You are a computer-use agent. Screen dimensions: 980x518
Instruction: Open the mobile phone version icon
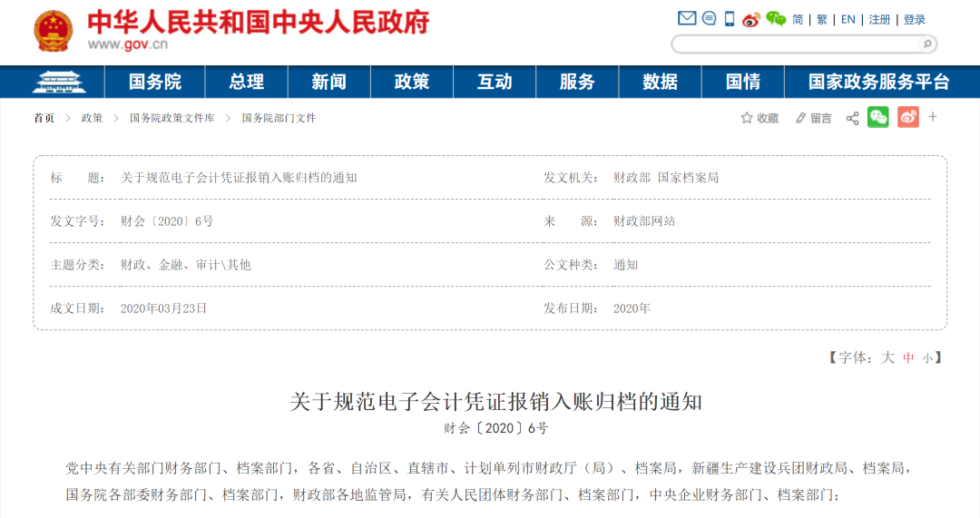[730, 19]
